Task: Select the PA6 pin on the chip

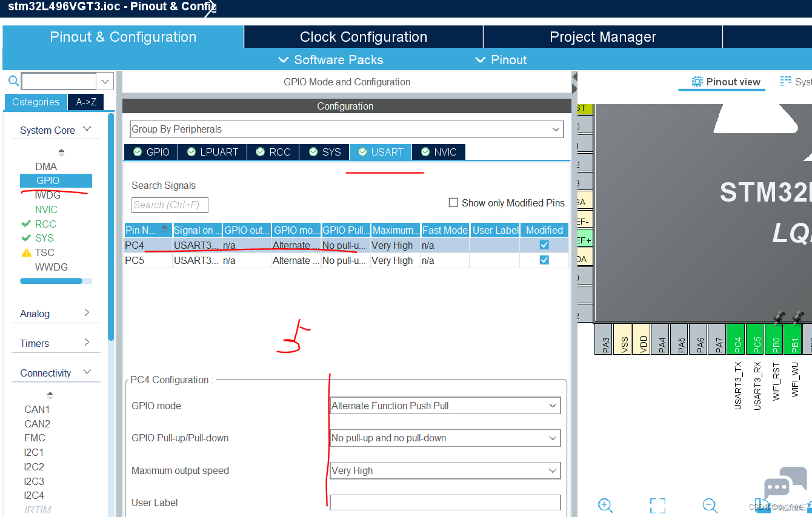Action: pyautogui.click(x=699, y=338)
